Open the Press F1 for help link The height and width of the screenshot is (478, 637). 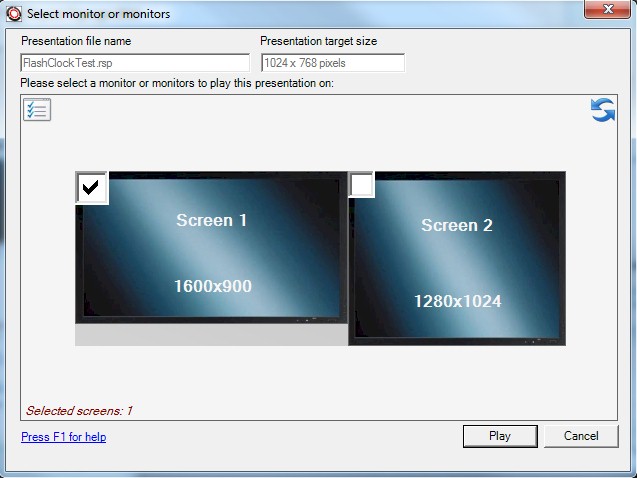point(63,437)
